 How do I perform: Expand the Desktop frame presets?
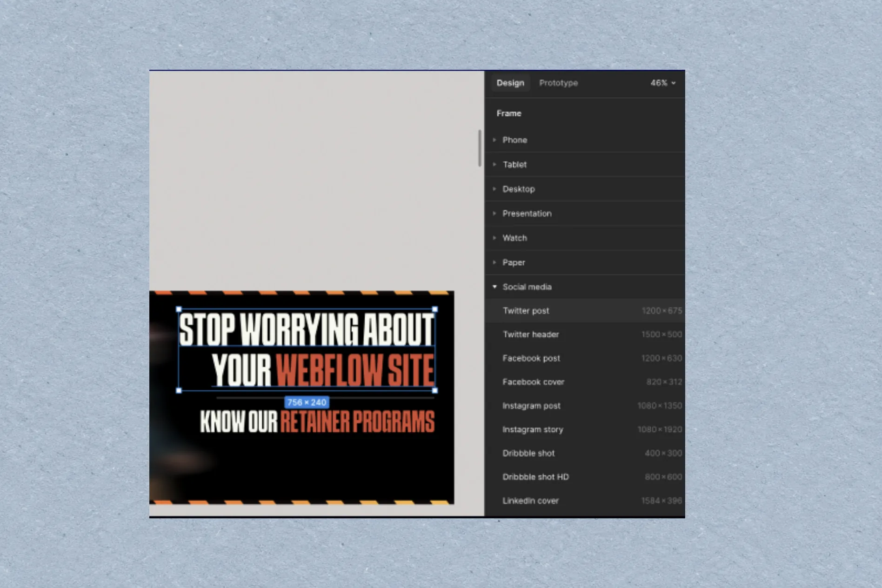[585, 189]
